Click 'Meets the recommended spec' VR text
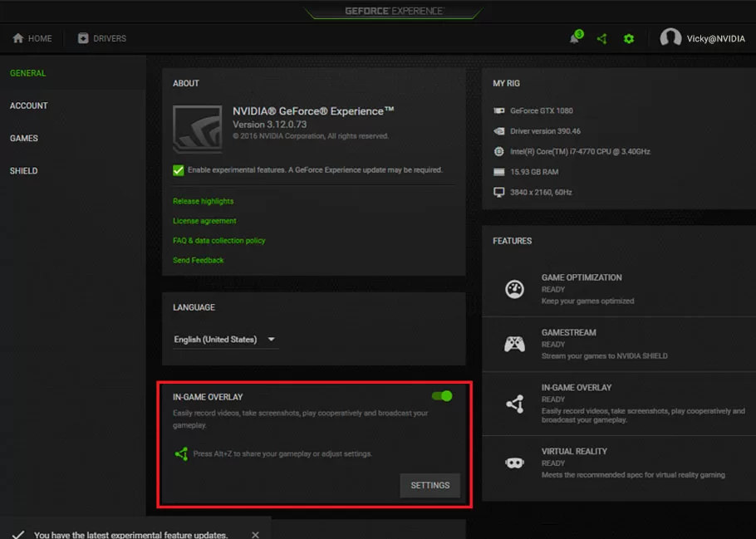Viewport: 756px width, 539px height. 633,475
